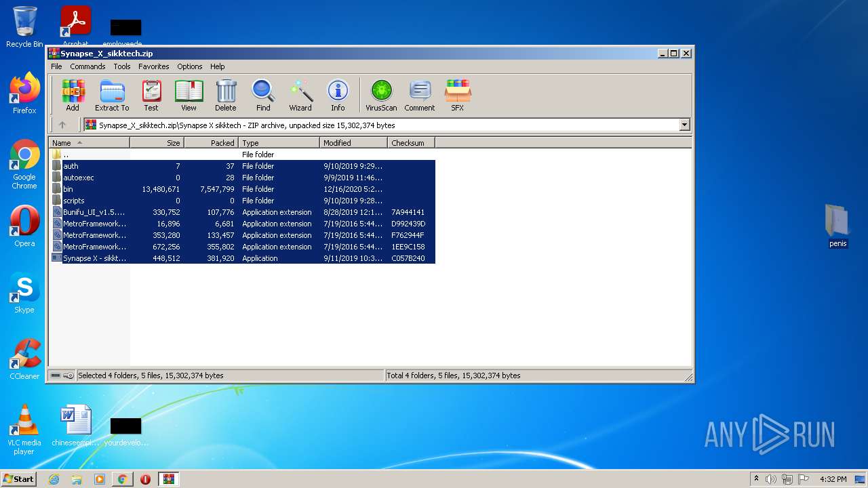Open Firefox desktop shortcut
This screenshot has height=488, width=868.
24,94
